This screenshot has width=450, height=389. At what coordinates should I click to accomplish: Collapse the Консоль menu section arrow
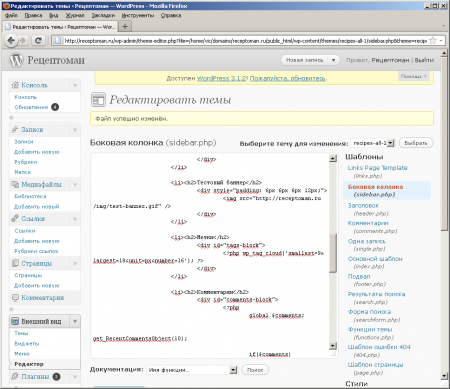coord(75,85)
